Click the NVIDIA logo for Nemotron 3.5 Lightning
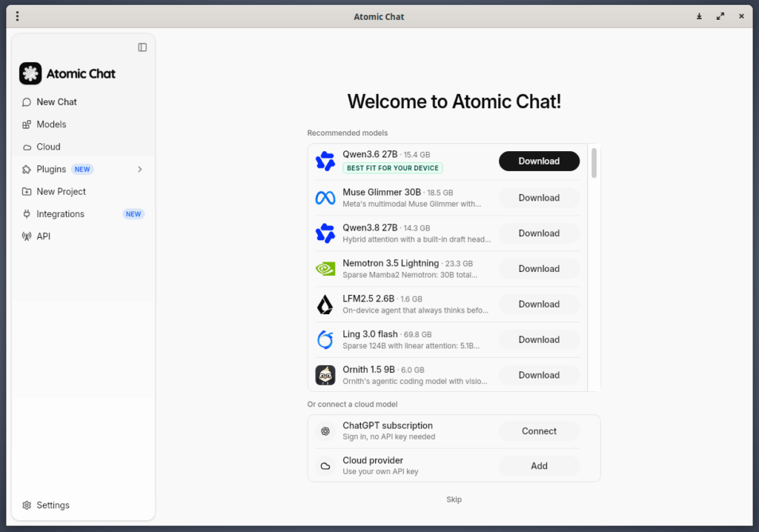This screenshot has height=532, width=759. 325,269
